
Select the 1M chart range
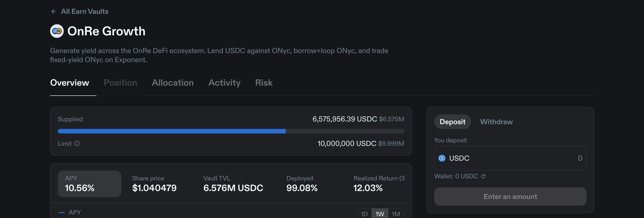click(x=396, y=214)
